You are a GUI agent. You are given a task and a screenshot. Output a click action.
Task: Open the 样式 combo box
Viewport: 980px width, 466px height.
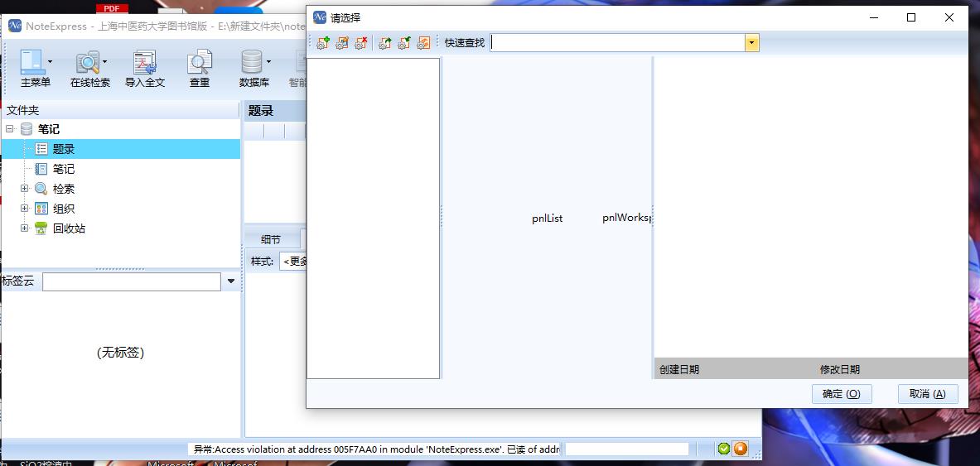click(294, 261)
